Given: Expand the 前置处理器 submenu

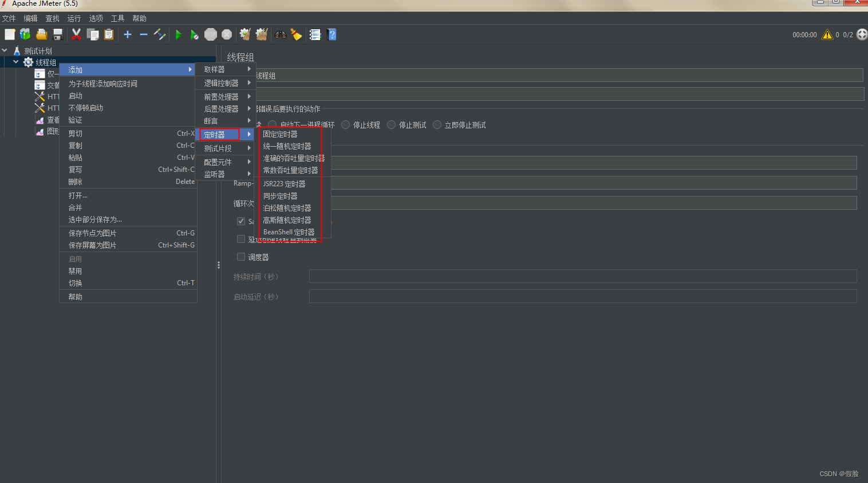Looking at the screenshot, I should coord(226,97).
